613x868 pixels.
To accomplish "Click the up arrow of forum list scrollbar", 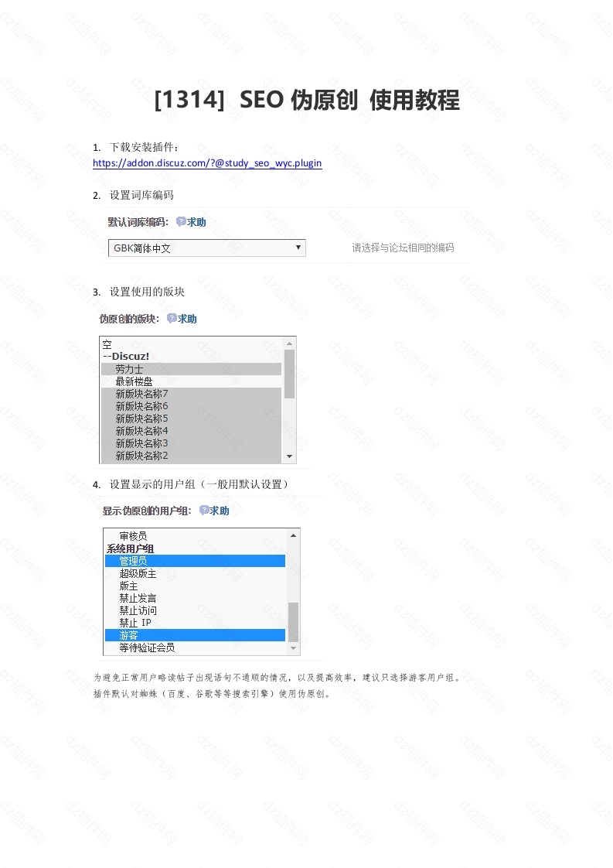I will (x=290, y=343).
